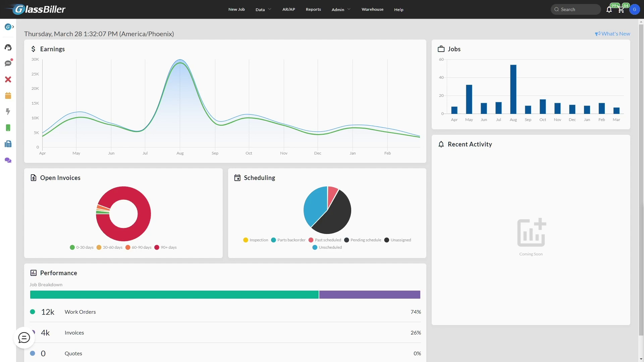Screen dimensions: 644x362
Task: Click the red X sidebar icon
Action: pyautogui.click(x=8, y=79)
